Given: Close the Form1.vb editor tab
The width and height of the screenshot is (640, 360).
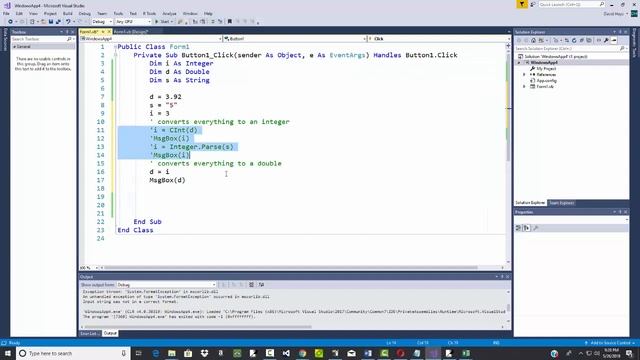Looking at the screenshot, I should (109, 32).
